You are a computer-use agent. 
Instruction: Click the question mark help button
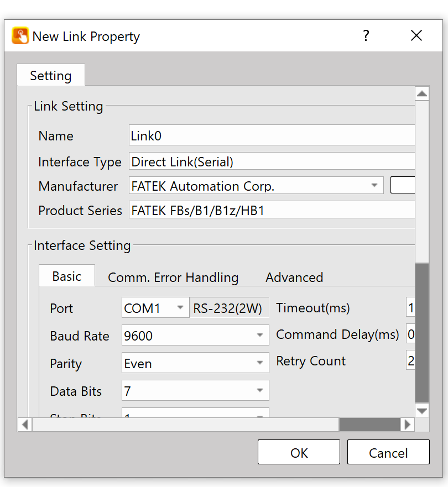[x=366, y=36]
